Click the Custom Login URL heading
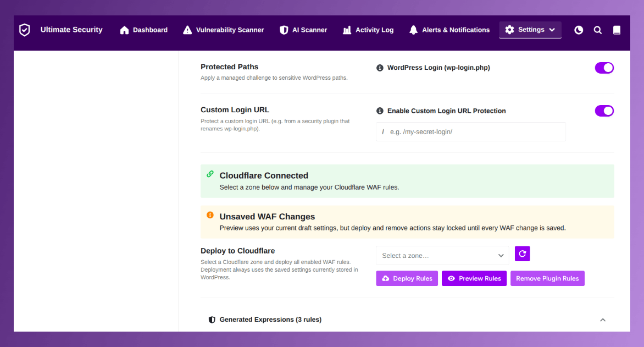 [235, 110]
